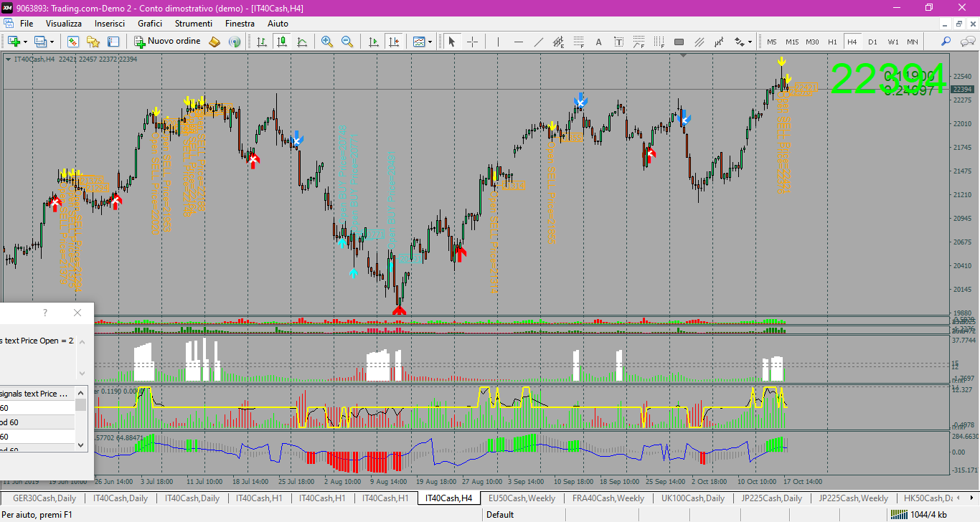The height and width of the screenshot is (522, 980).
Task: Switch timeframe to M15
Action: tap(792, 42)
